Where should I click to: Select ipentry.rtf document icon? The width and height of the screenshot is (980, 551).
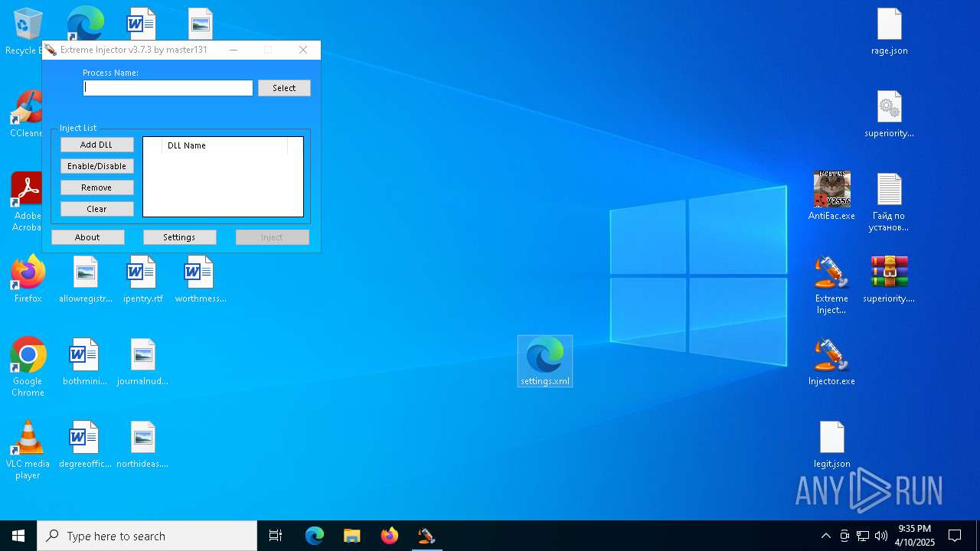142,280
